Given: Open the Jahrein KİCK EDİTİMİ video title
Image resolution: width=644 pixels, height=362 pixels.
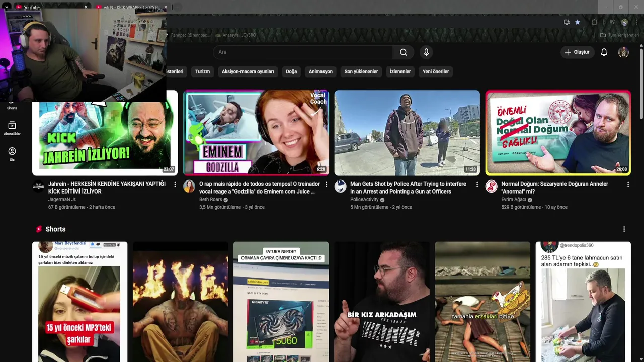Looking at the screenshot, I should pos(107,188).
